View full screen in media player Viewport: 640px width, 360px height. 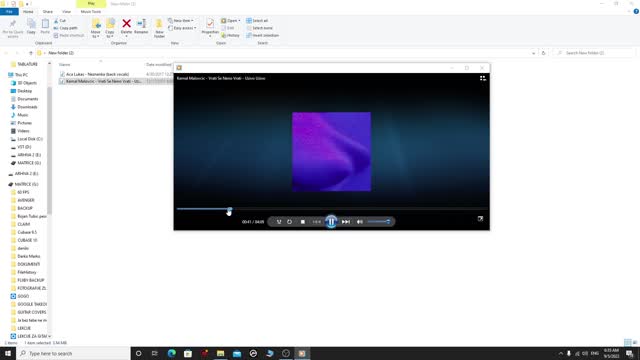coord(480,219)
